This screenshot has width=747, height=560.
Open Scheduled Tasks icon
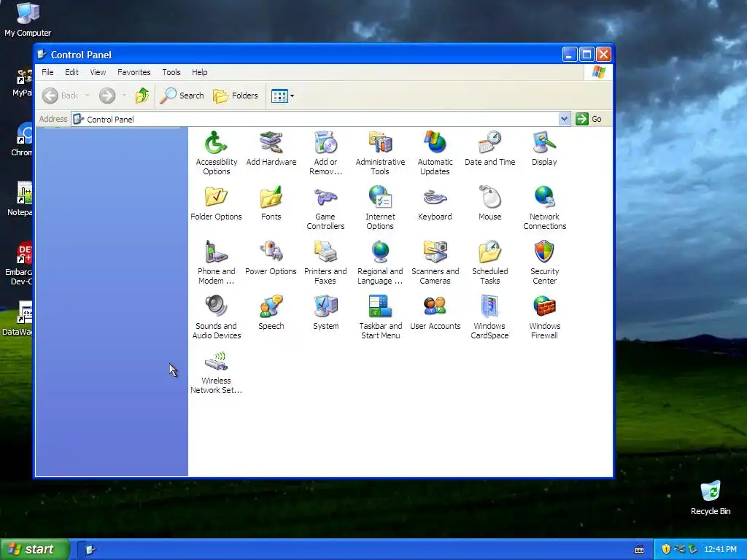[x=489, y=262]
